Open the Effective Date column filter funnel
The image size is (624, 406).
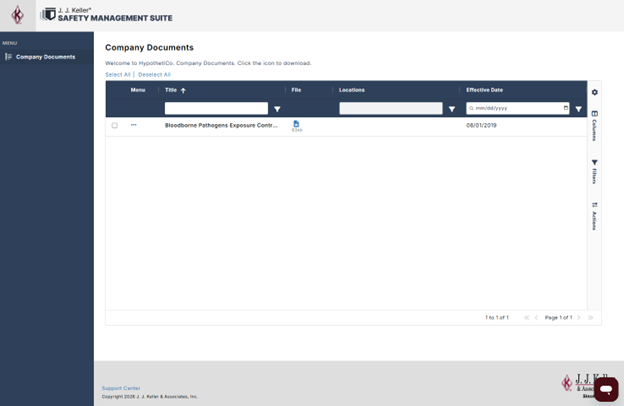(579, 109)
